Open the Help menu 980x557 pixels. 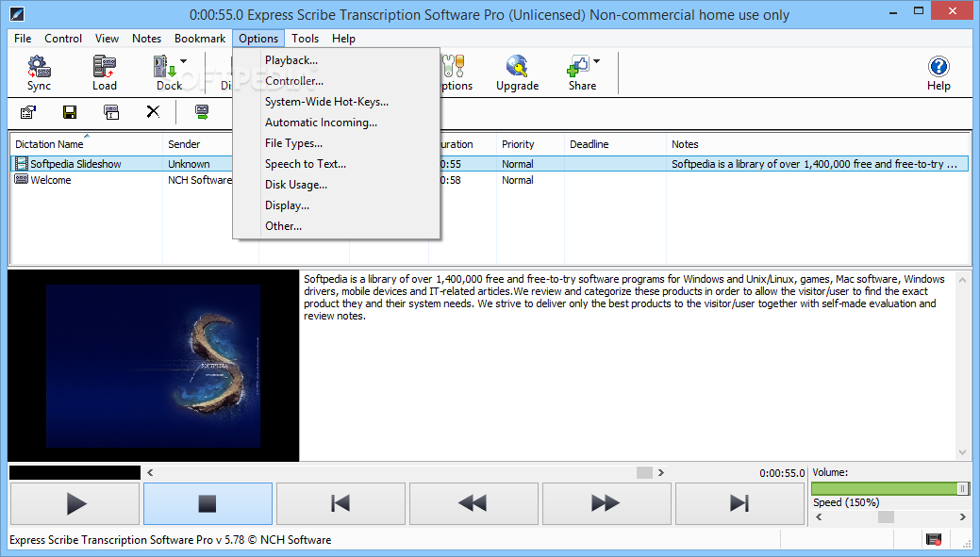[343, 39]
